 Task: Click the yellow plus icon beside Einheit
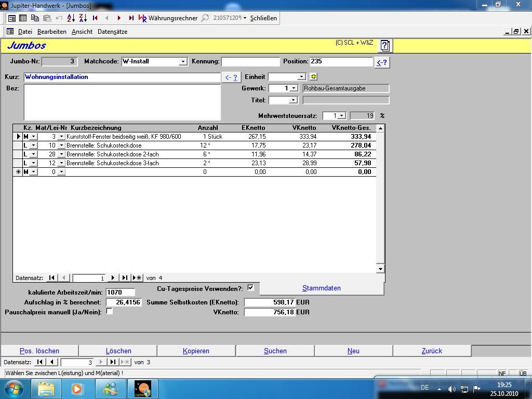click(x=313, y=76)
